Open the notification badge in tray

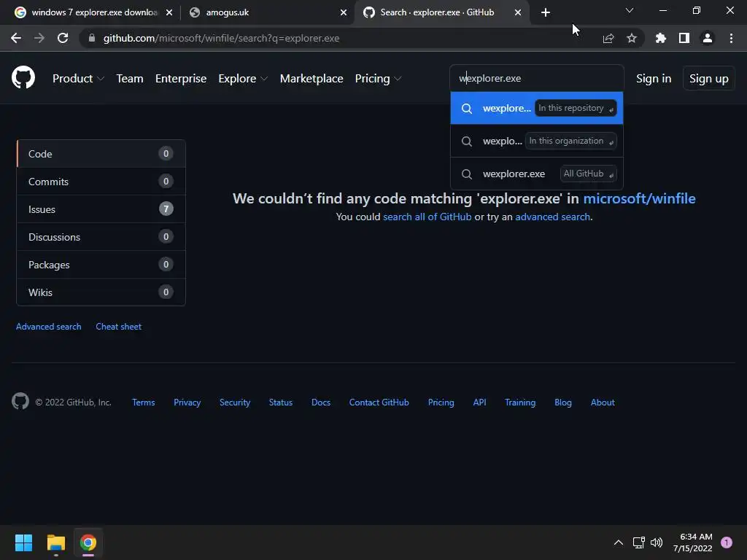pyautogui.click(x=727, y=542)
